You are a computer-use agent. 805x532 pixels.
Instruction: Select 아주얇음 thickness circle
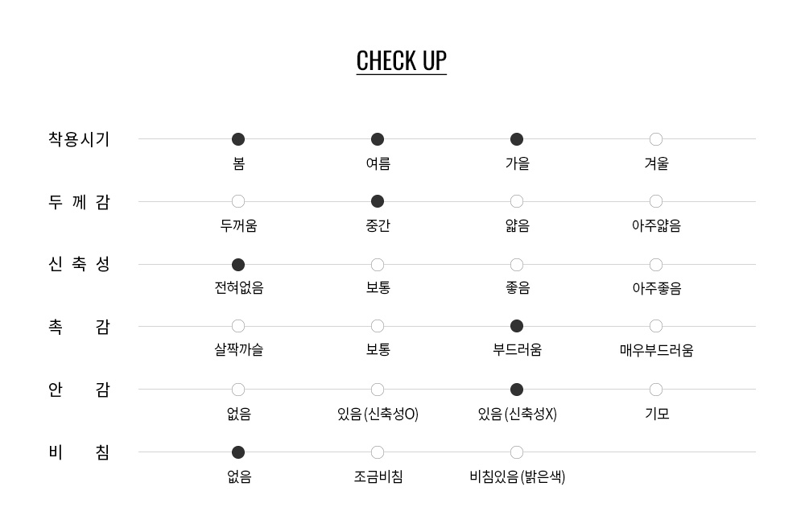point(655,201)
